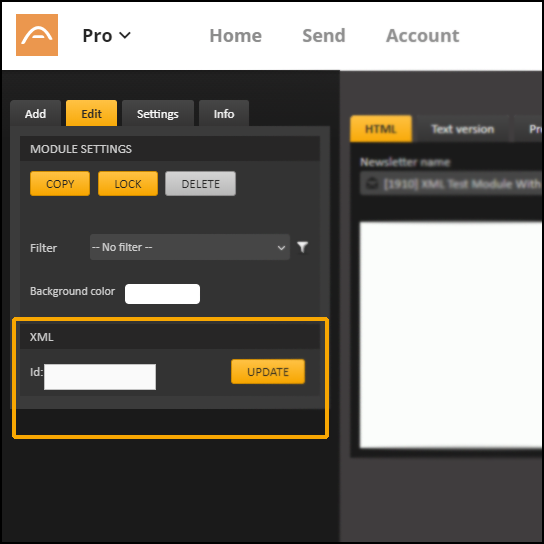Expand the Pro edition dropdown chevron

click(x=125, y=35)
